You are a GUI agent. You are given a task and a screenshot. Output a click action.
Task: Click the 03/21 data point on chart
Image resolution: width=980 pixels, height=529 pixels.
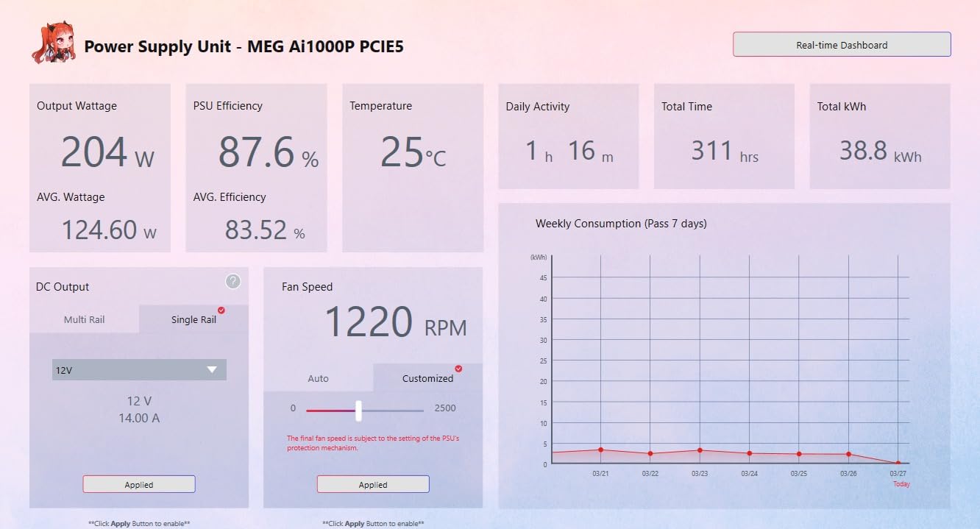[601, 450]
